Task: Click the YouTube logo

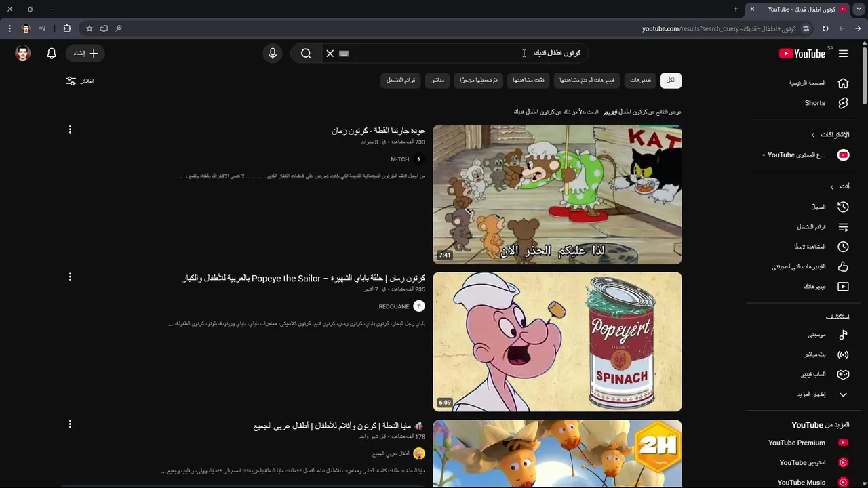Action: 802,54
